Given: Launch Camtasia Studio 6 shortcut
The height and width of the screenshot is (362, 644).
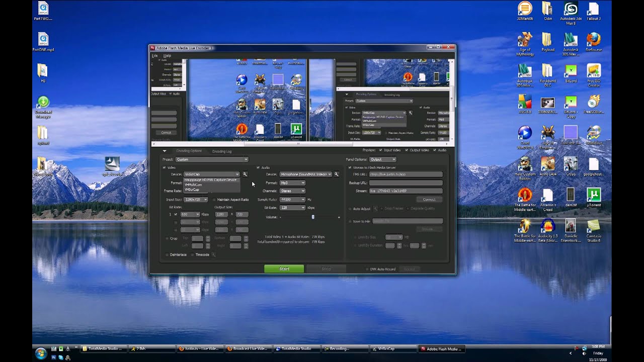Looking at the screenshot, I should (594, 230).
